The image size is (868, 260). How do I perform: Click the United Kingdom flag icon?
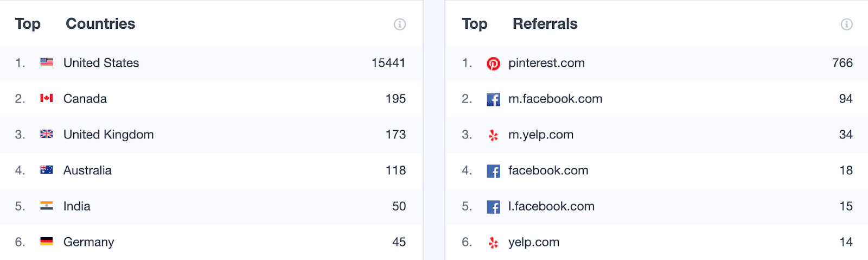[x=47, y=134]
